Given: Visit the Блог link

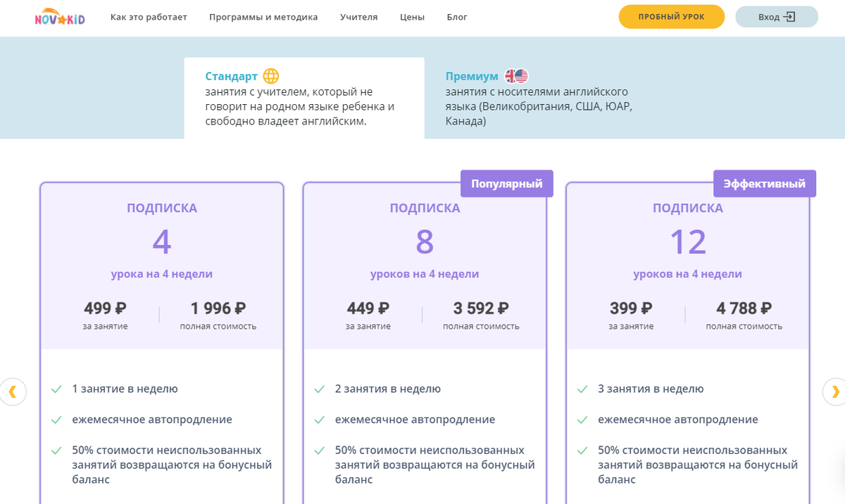Looking at the screenshot, I should tap(457, 17).
